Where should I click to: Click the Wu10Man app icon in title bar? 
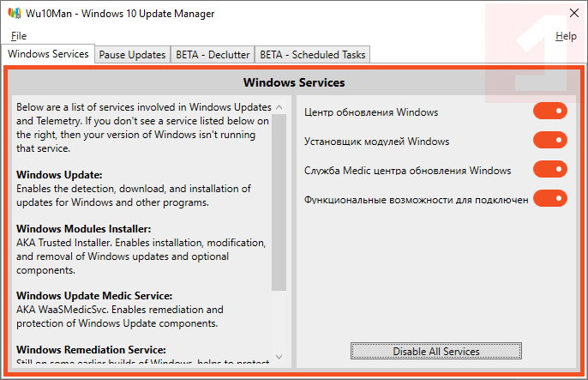click(15, 14)
